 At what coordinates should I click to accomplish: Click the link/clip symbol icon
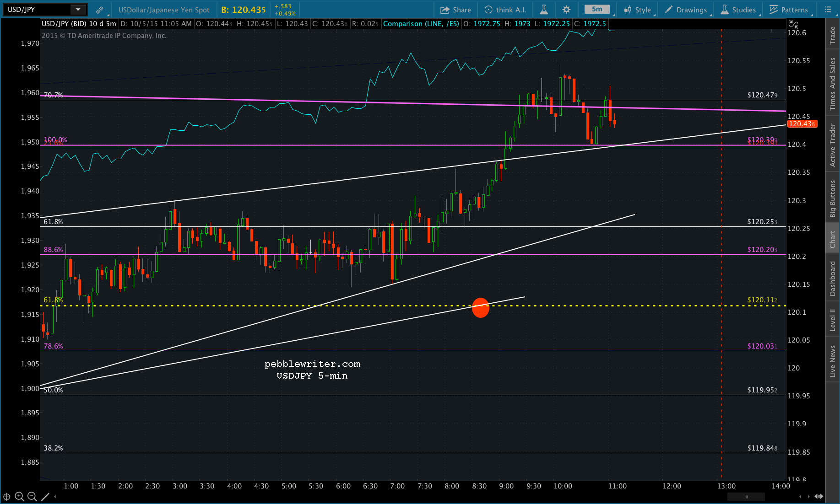point(99,10)
